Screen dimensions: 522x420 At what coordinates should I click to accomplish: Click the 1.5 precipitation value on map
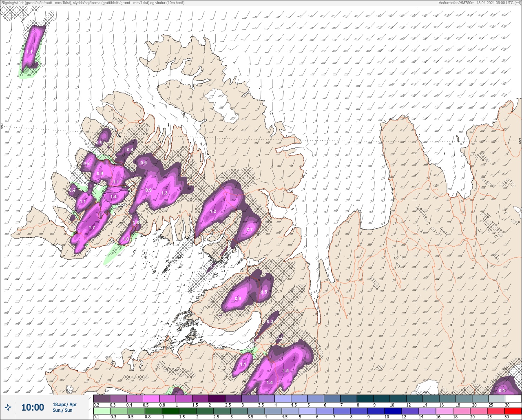point(285,371)
